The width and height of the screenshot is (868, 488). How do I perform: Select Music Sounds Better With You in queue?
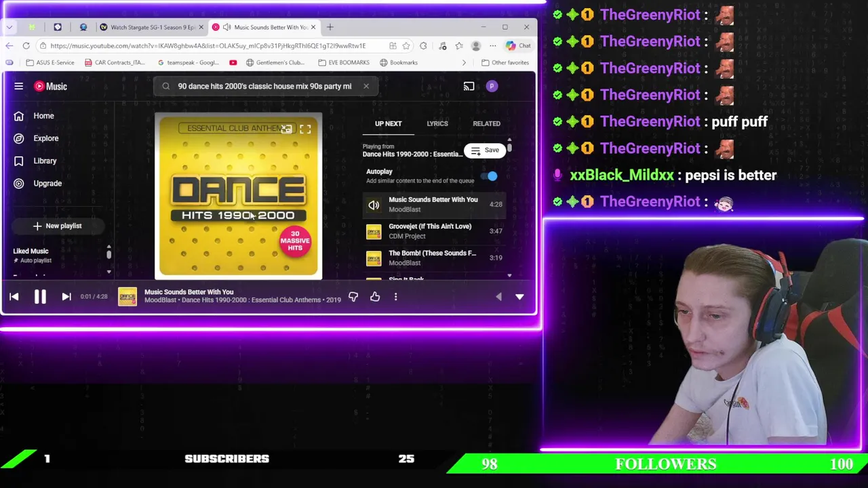point(434,204)
